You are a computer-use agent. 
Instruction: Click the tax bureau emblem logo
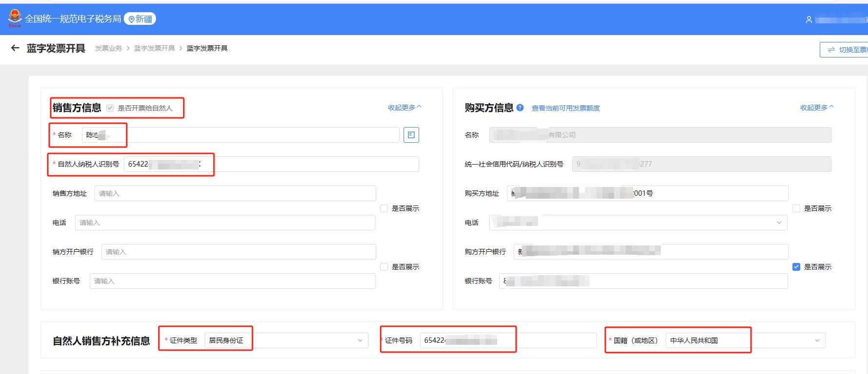15,19
